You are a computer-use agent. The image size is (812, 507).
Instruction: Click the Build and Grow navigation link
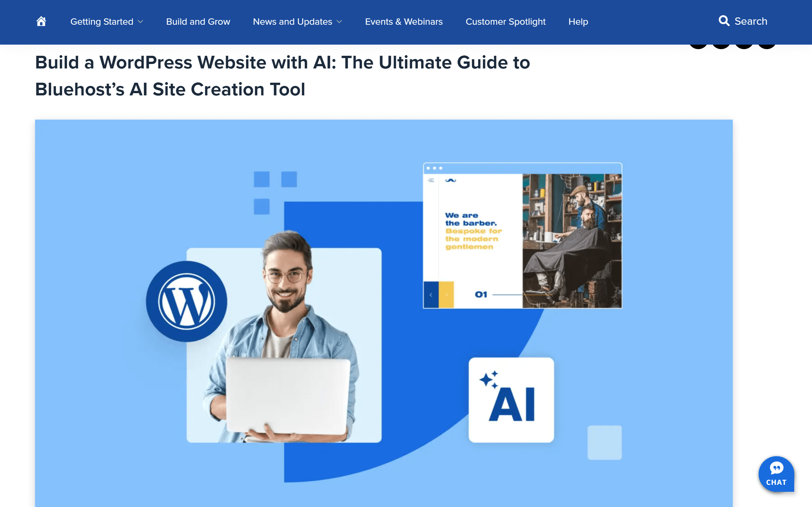click(x=198, y=22)
